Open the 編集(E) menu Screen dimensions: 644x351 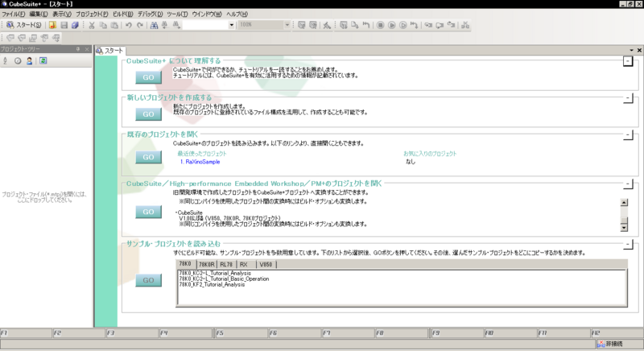pyautogui.click(x=39, y=14)
